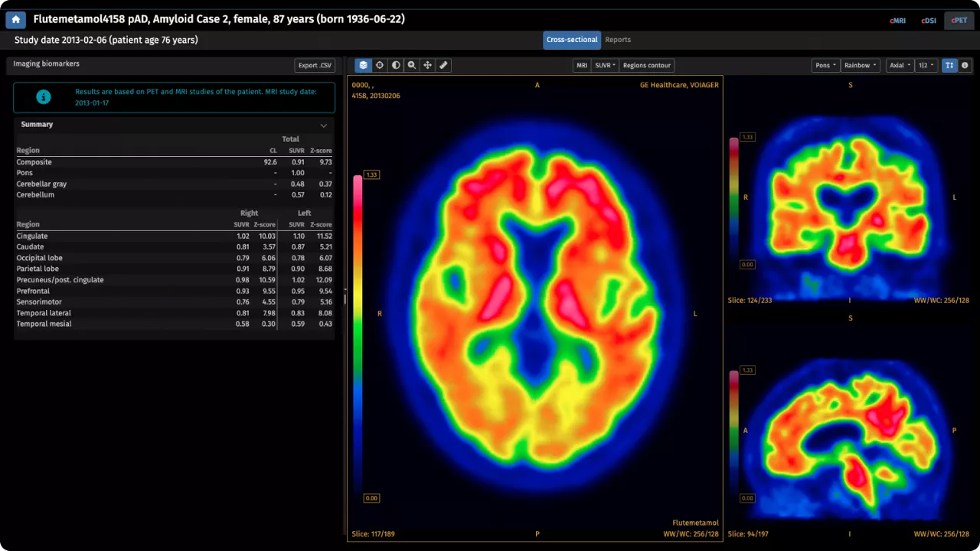The width and height of the screenshot is (980, 551).
Task: Open the Reports tab
Action: 618,40
